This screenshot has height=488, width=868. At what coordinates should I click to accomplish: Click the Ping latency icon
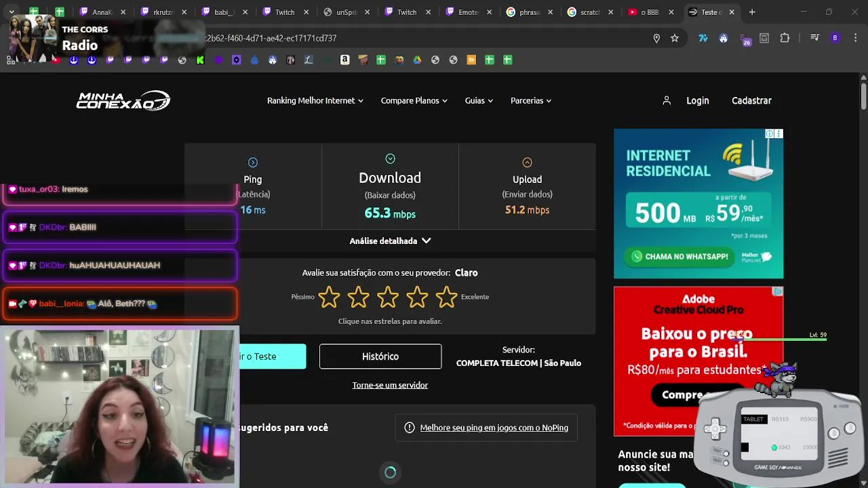point(253,162)
